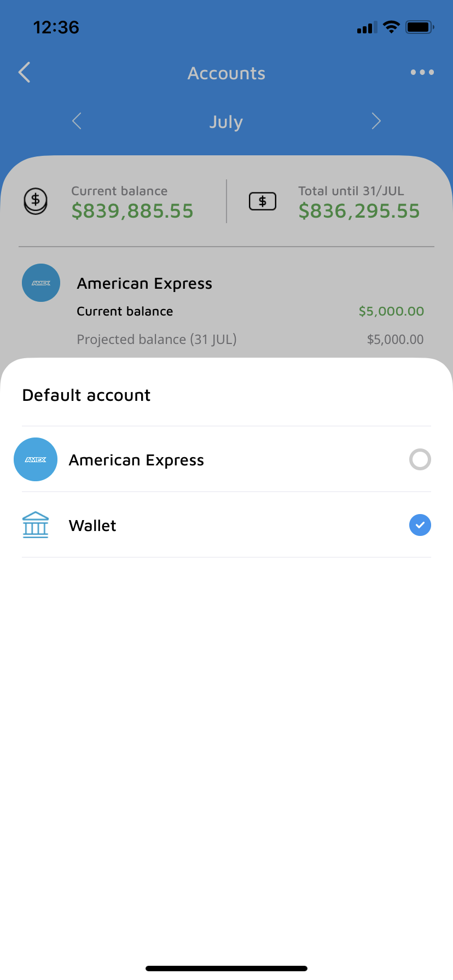Tap the July month label

tap(226, 122)
